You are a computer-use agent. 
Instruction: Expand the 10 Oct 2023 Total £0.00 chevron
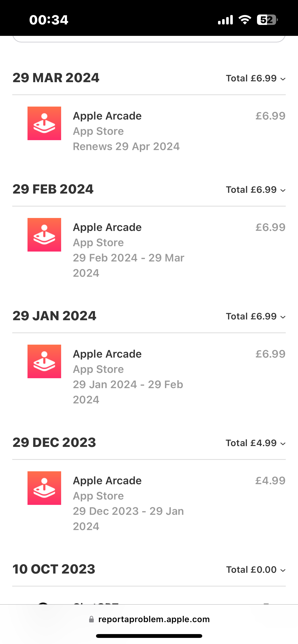[283, 570]
